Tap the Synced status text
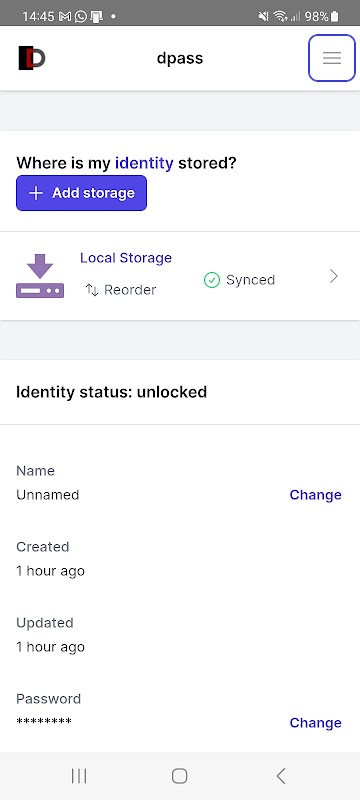 (250, 280)
